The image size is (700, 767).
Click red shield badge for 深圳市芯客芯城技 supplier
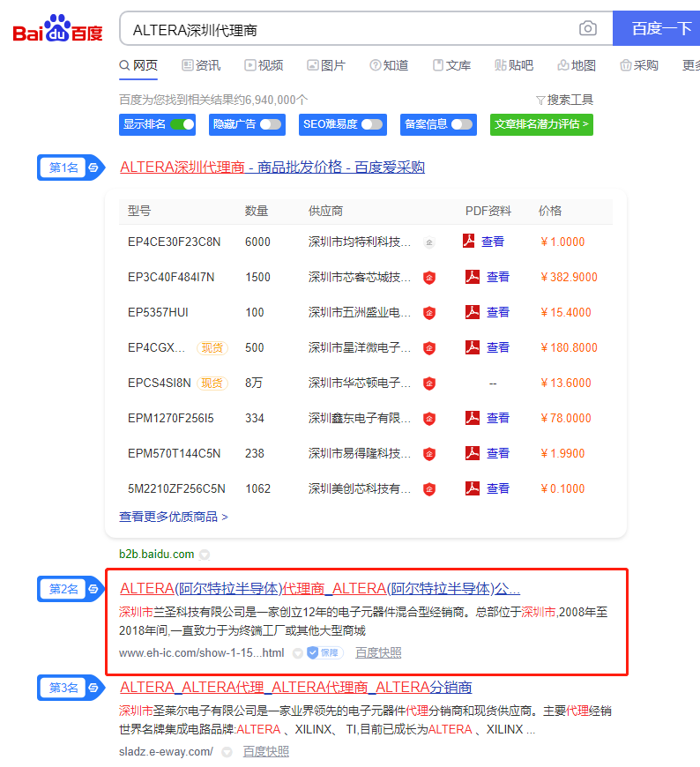click(x=429, y=278)
